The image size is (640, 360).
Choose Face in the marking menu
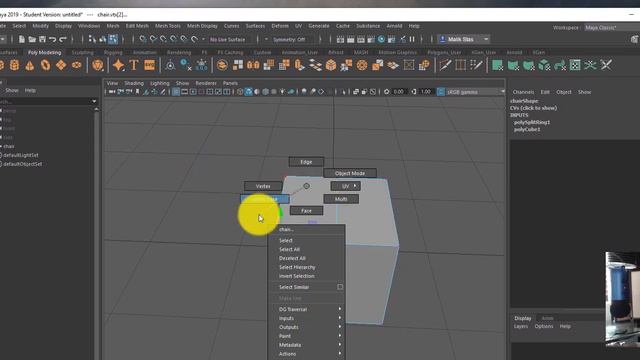tap(306, 211)
